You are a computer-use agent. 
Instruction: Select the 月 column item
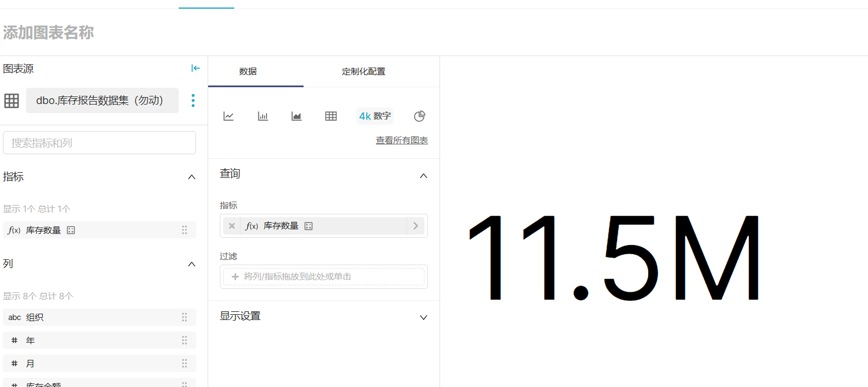tap(99, 363)
